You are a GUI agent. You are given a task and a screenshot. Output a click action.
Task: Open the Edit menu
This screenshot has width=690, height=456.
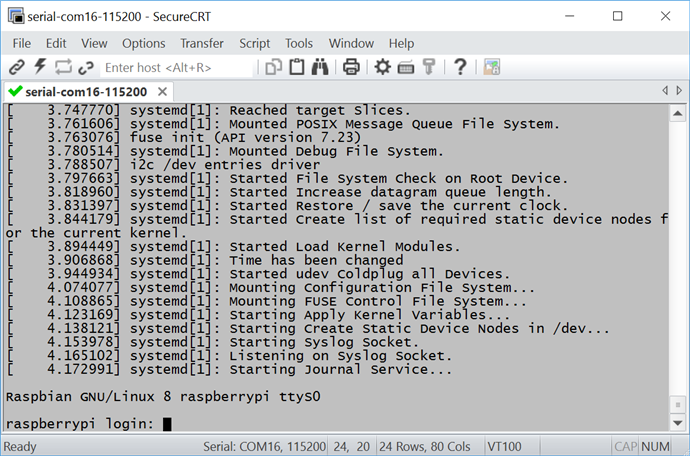pos(56,44)
